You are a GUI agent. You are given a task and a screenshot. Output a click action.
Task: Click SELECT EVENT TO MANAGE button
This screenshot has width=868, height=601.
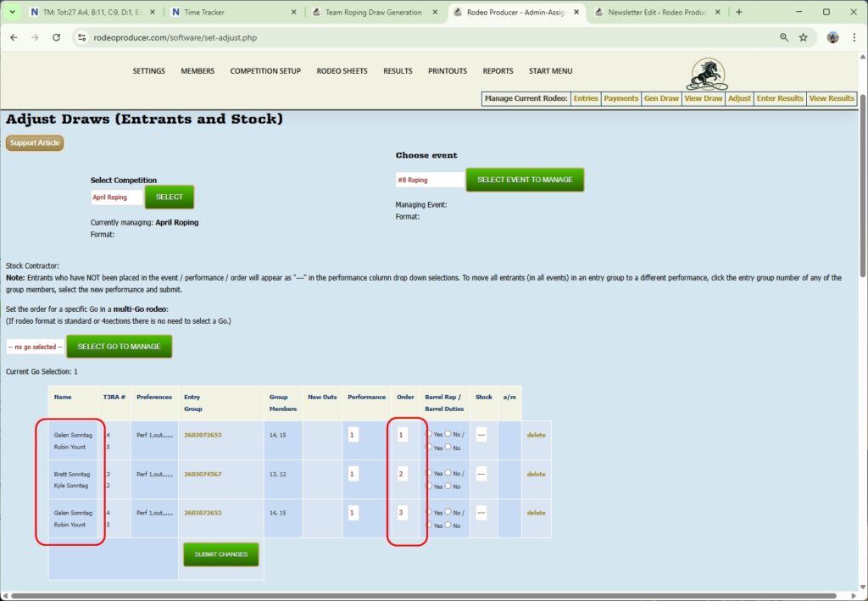click(x=525, y=180)
